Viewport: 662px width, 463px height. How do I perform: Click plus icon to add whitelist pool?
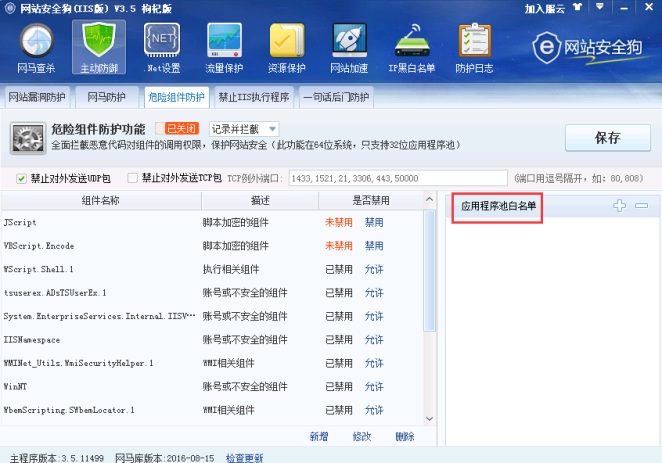click(620, 206)
